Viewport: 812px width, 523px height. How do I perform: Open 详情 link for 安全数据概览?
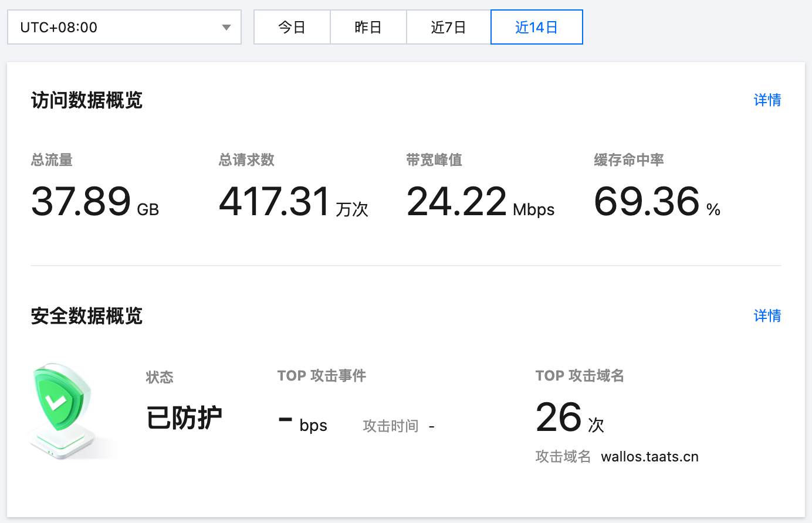(x=767, y=316)
